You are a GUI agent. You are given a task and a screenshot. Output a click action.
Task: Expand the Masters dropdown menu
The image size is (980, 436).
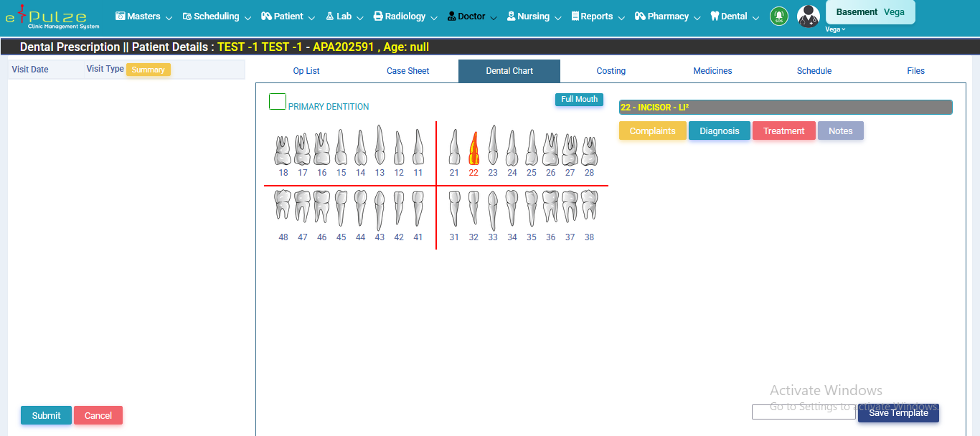click(x=143, y=16)
